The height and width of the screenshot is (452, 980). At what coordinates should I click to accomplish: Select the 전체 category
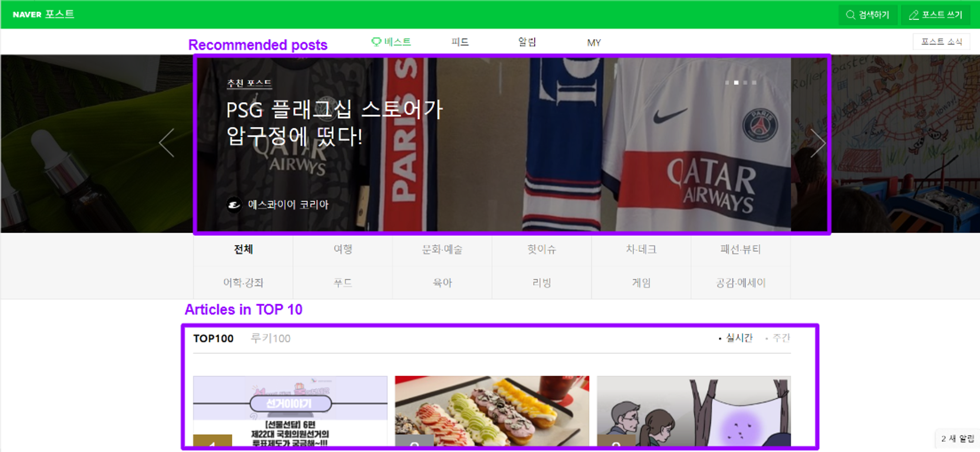(x=244, y=249)
